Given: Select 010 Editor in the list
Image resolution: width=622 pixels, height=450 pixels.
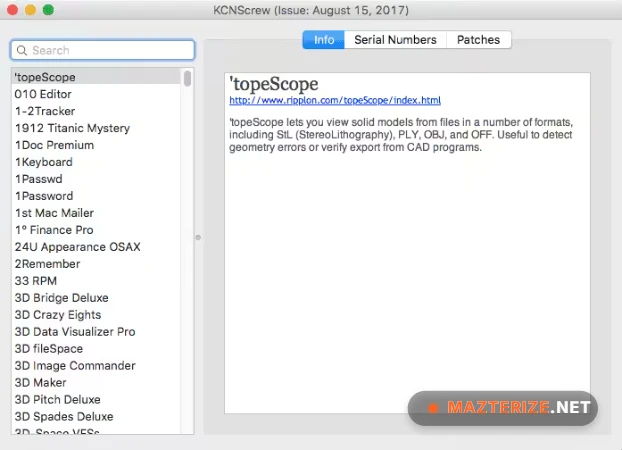Looking at the screenshot, I should pos(96,94).
